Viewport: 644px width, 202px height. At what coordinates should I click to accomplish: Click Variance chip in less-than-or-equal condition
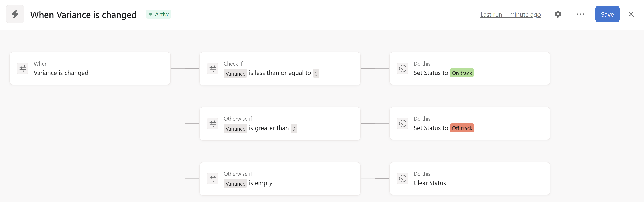pyautogui.click(x=235, y=73)
